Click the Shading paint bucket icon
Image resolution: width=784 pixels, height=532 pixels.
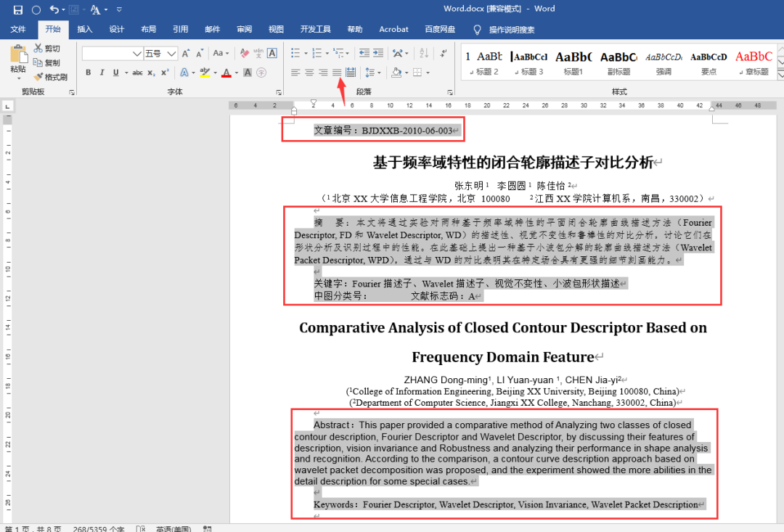[396, 73]
